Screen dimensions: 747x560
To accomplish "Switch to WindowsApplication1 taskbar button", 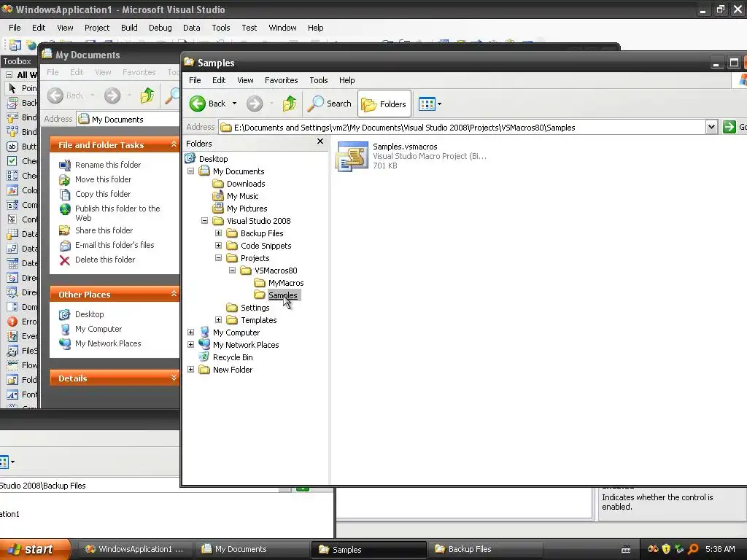I will click(134, 549).
